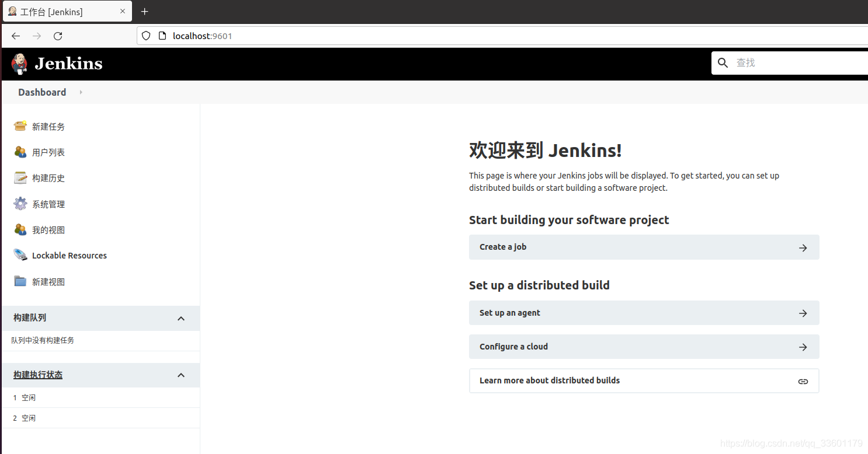The image size is (868, 454).
Task: Click the Start building your software project heading
Action: (x=569, y=220)
